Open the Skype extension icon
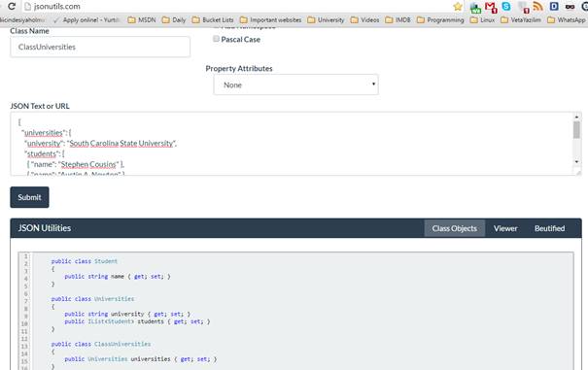This screenshot has width=588, height=370. 506,7
